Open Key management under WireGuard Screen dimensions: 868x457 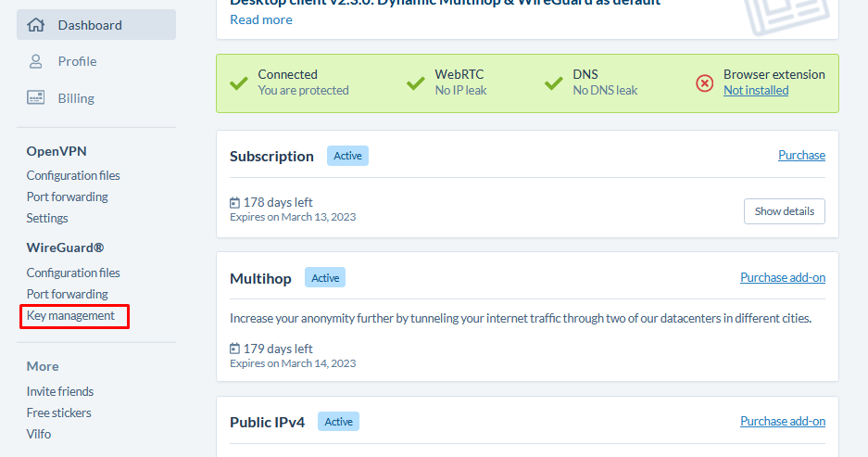click(x=70, y=316)
